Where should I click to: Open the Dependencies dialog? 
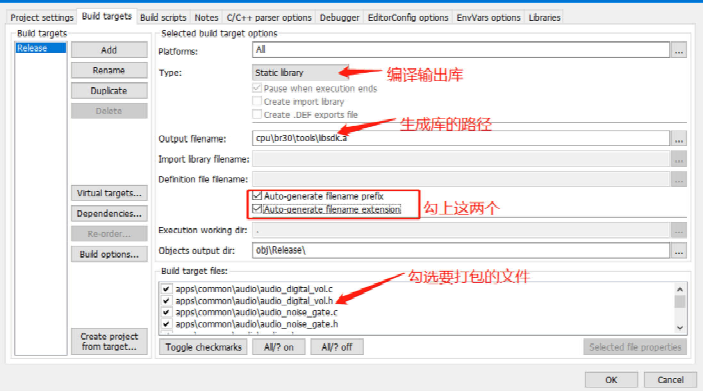(x=109, y=213)
